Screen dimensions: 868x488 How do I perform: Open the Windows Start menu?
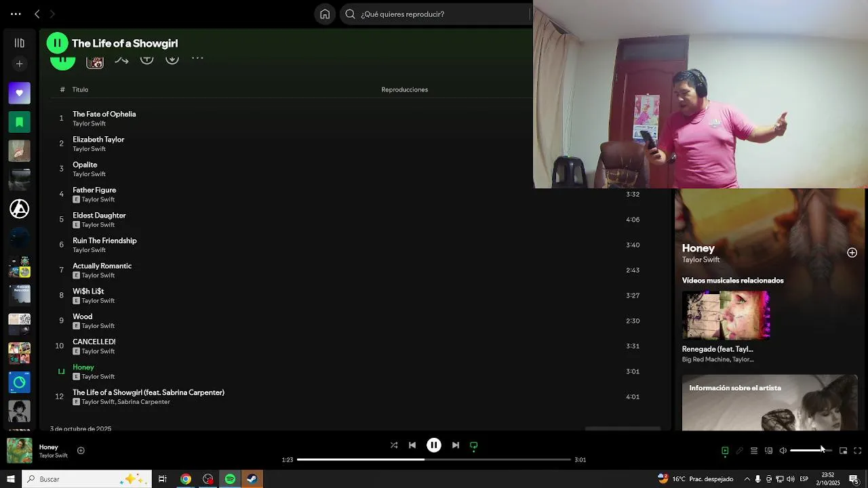point(11,479)
